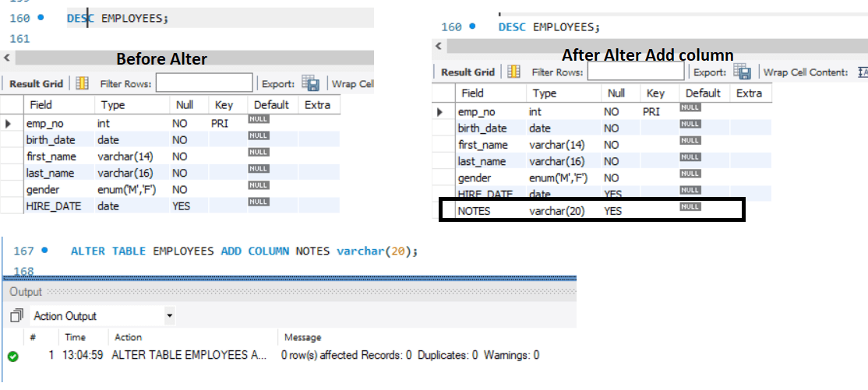Click the Default column header in the After Alter grid
The height and width of the screenshot is (390, 868).
click(x=704, y=93)
